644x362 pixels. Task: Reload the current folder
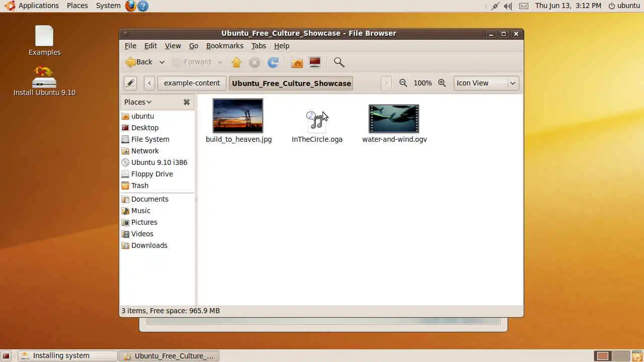tap(273, 62)
